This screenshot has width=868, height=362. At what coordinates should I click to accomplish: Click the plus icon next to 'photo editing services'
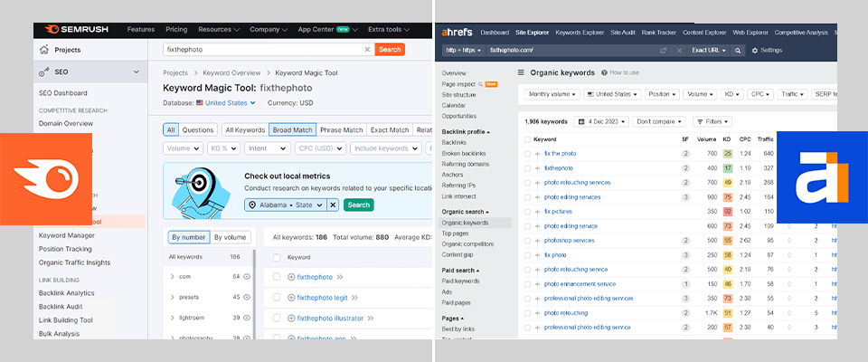pyautogui.click(x=537, y=196)
